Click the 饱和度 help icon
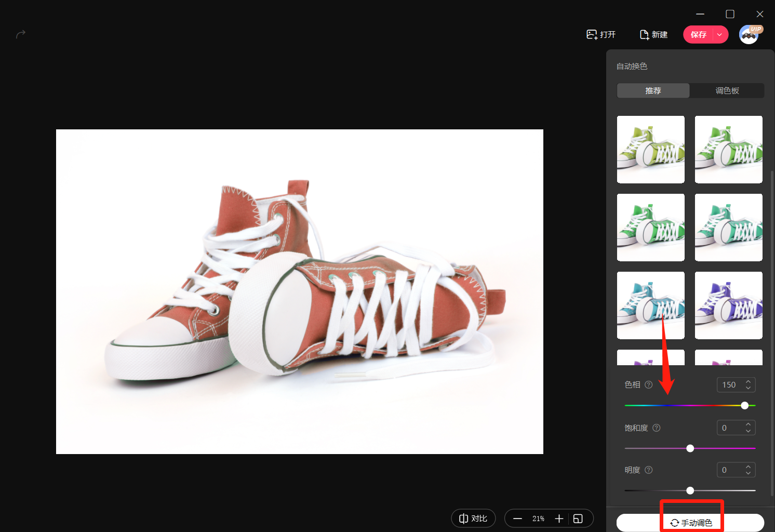Viewport: 775px width, 532px height. (x=657, y=428)
